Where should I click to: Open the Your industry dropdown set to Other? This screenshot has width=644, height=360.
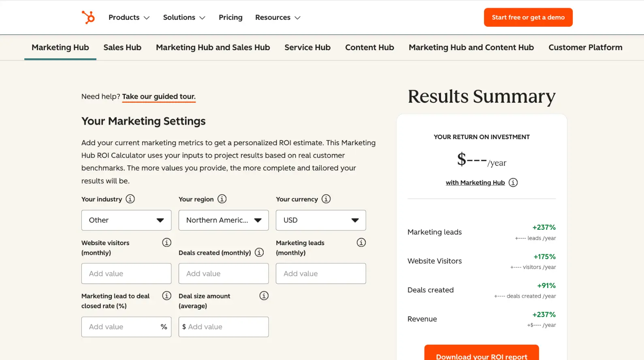pyautogui.click(x=126, y=220)
